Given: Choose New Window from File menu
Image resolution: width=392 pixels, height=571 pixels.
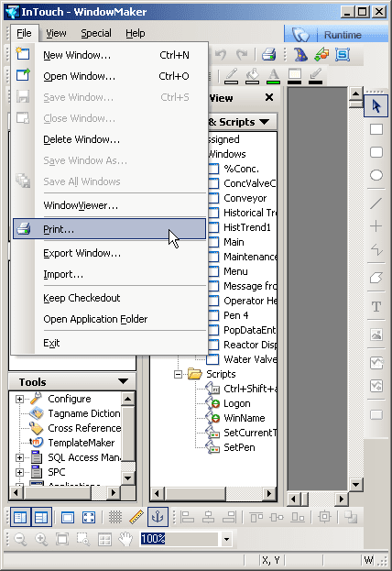Looking at the screenshot, I should [109, 55].
